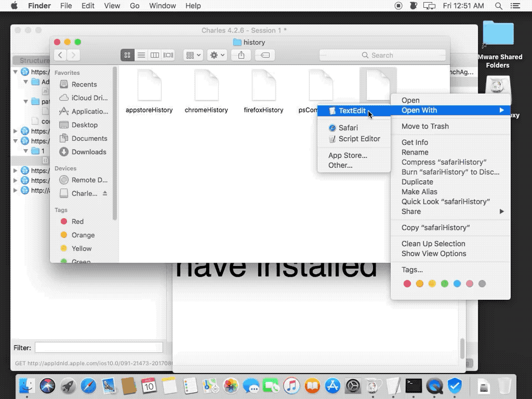Click the Share toolbar button

pos(241,55)
